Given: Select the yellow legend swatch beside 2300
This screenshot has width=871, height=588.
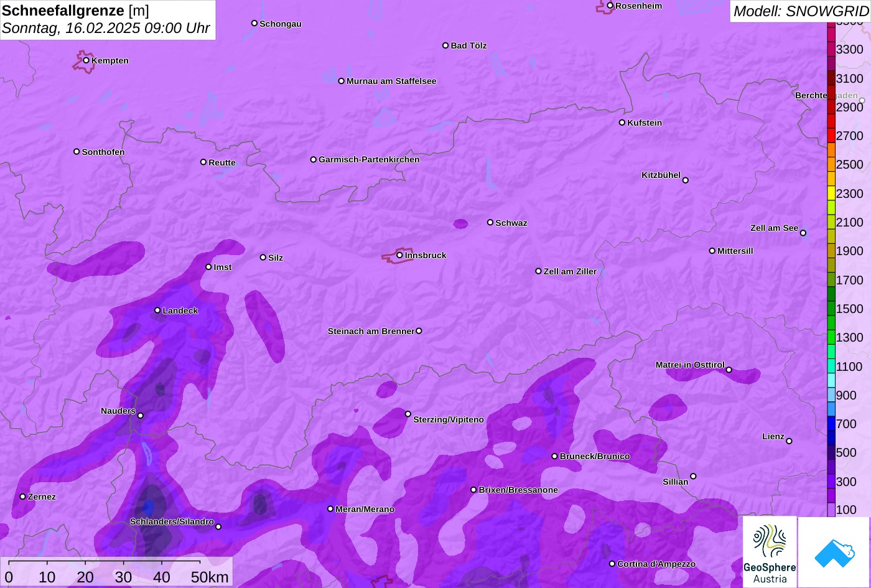Looking at the screenshot, I should pos(831,194).
